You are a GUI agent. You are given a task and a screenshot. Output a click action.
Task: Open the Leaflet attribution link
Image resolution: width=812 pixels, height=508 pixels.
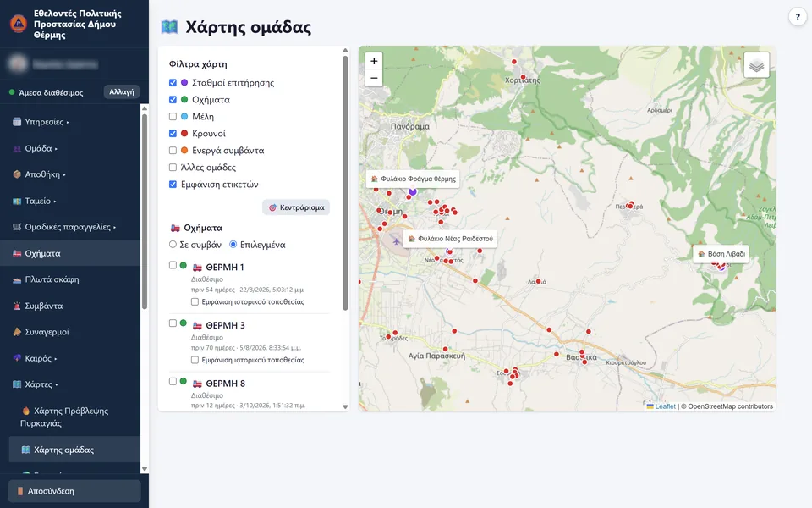click(661, 406)
